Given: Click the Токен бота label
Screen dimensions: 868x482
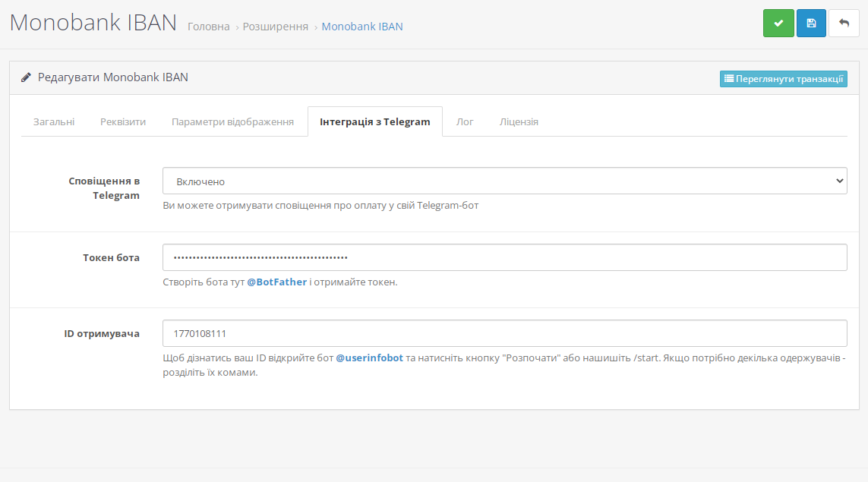Looking at the screenshot, I should pyautogui.click(x=112, y=258).
